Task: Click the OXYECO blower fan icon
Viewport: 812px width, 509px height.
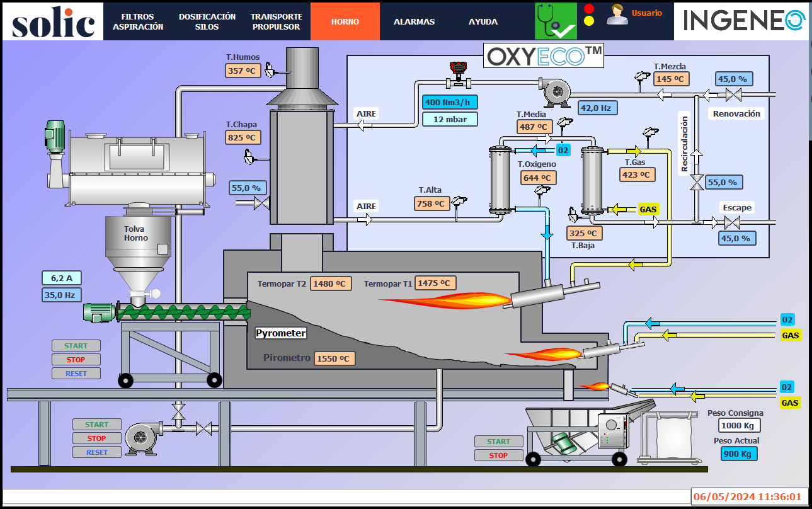Action: pos(555,91)
